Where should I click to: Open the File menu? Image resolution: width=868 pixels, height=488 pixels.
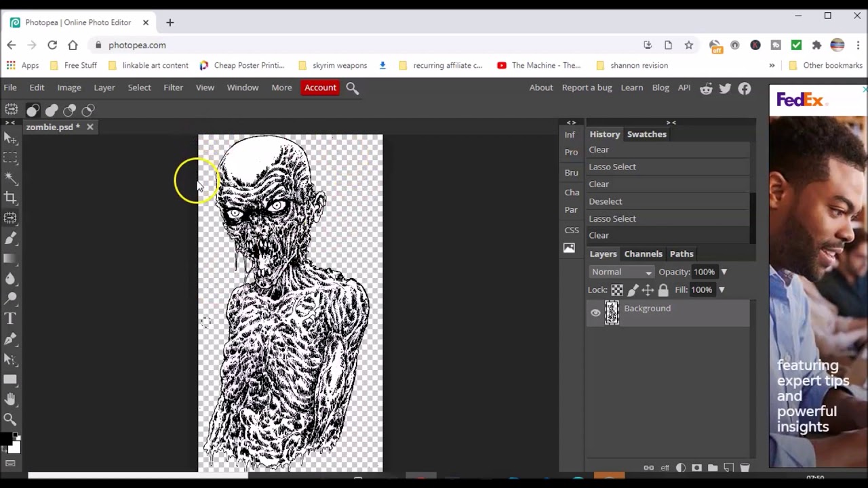point(10,87)
